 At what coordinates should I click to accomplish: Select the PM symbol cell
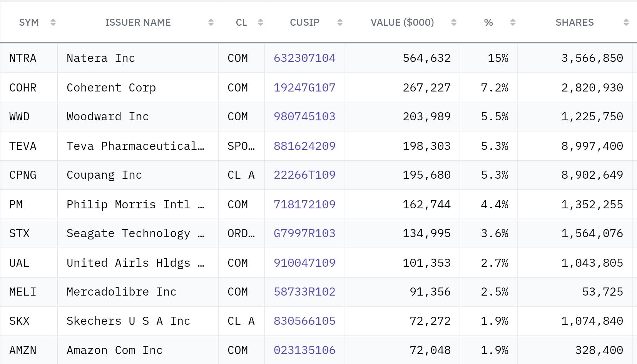pyautogui.click(x=29, y=204)
